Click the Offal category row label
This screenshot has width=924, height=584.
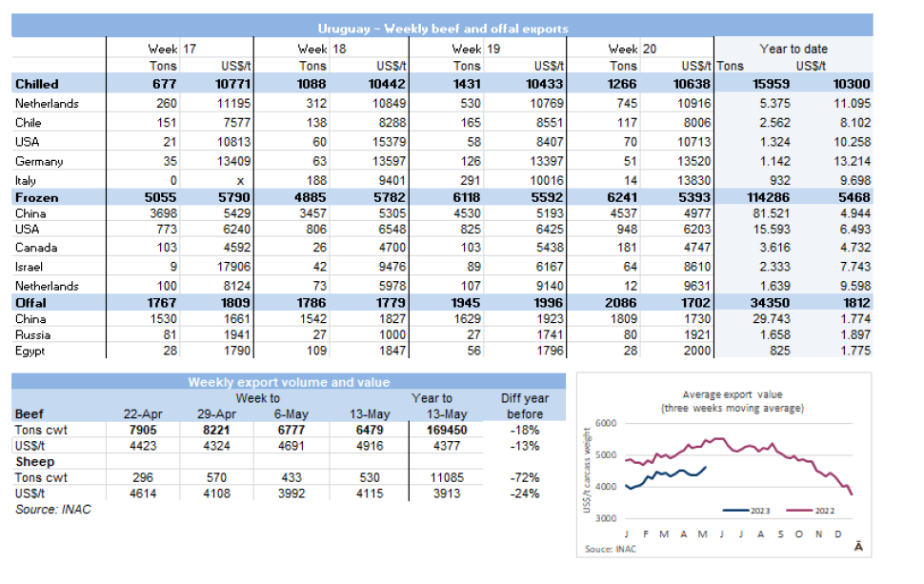click(x=31, y=303)
